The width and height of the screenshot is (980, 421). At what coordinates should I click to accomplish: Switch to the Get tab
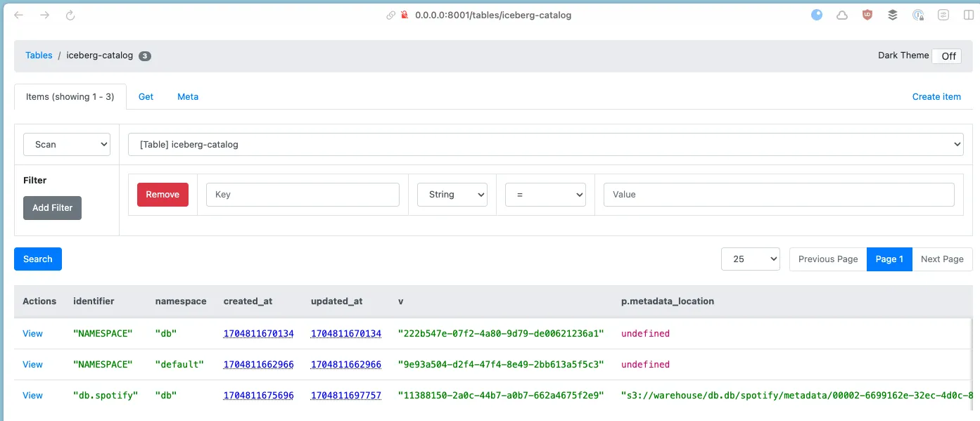146,97
